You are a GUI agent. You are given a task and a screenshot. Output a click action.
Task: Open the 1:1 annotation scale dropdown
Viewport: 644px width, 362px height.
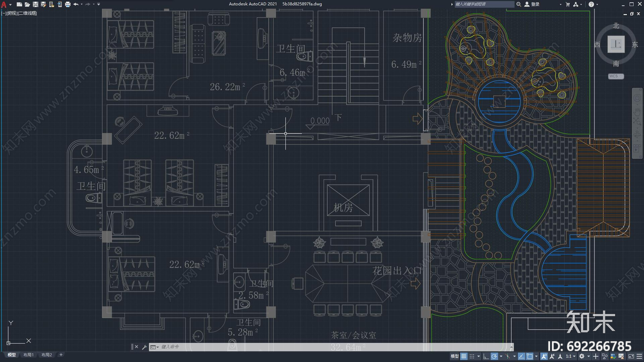tap(571, 356)
